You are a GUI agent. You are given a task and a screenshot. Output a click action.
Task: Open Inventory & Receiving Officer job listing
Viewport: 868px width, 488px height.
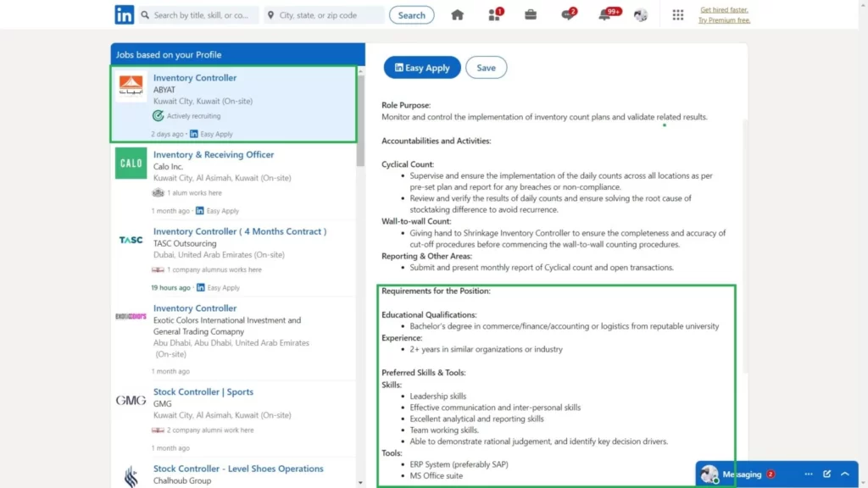[x=214, y=155]
